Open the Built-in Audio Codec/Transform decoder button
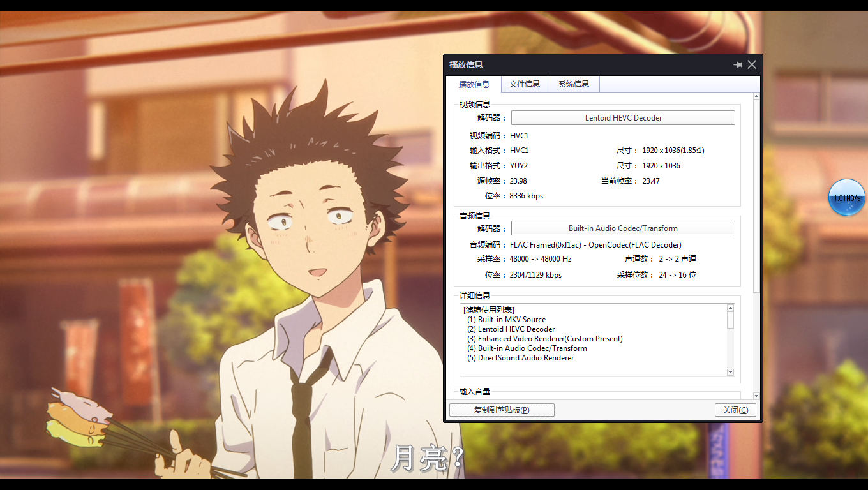Image resolution: width=868 pixels, height=490 pixels. 622,228
